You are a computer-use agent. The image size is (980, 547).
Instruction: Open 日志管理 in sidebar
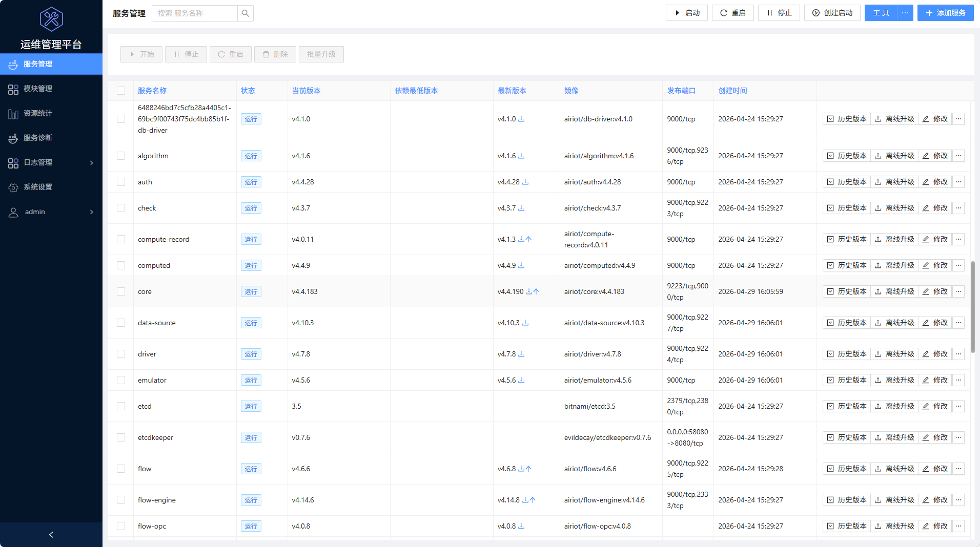point(51,162)
